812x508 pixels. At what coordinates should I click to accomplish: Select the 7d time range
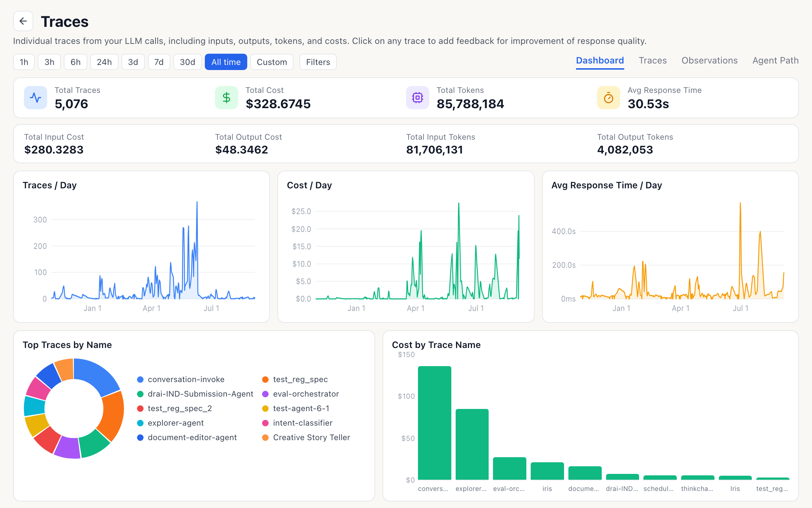(159, 62)
